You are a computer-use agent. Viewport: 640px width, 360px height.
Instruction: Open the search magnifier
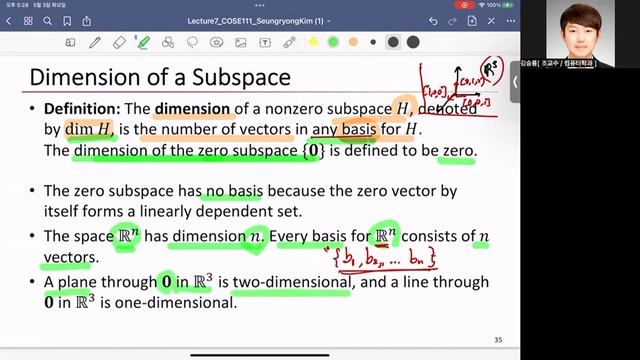[47, 21]
